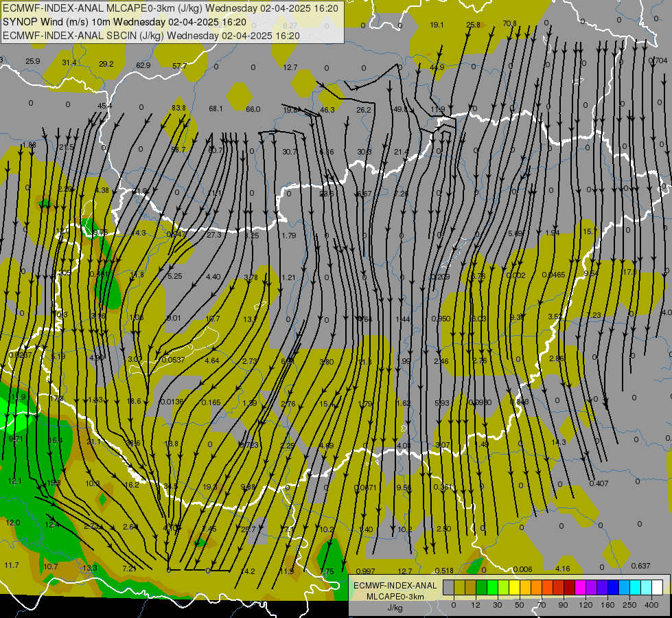Click the map value 4.40
Viewport: 672px width, 618px height.
point(213,277)
